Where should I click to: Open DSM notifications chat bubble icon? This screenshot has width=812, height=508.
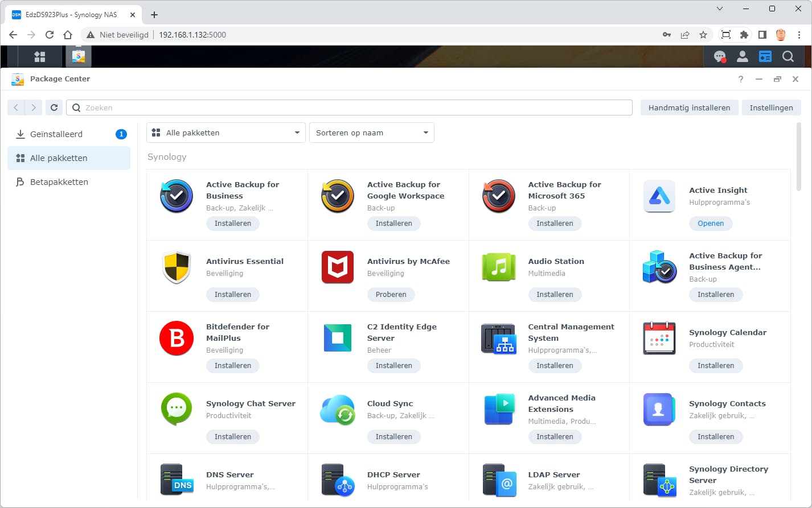coord(720,56)
